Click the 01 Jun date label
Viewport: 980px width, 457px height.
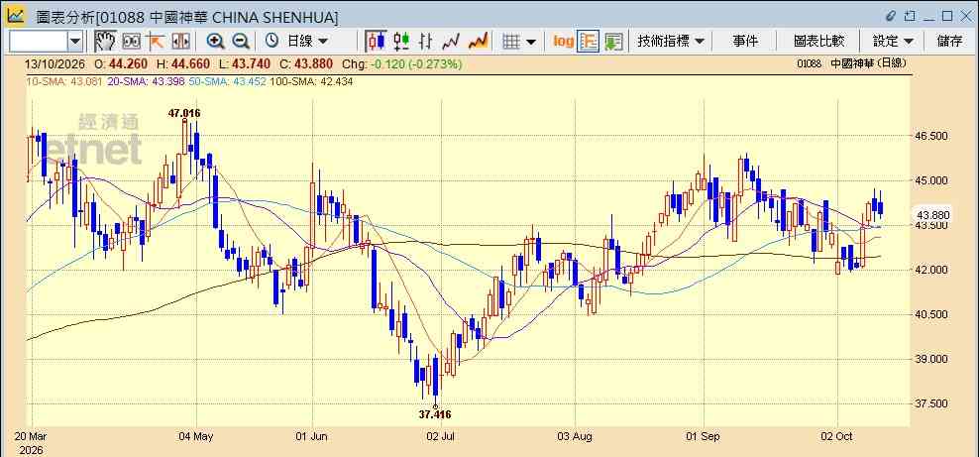(312, 436)
